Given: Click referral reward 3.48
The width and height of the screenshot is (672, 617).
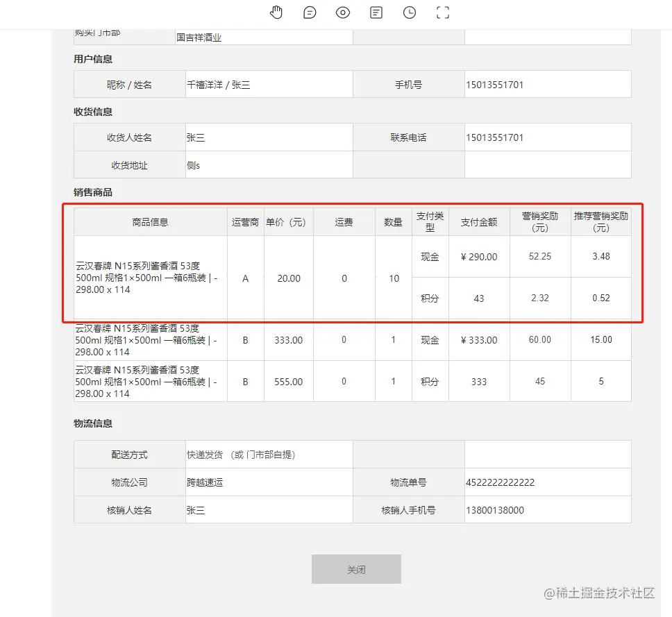Looking at the screenshot, I should [601, 256].
